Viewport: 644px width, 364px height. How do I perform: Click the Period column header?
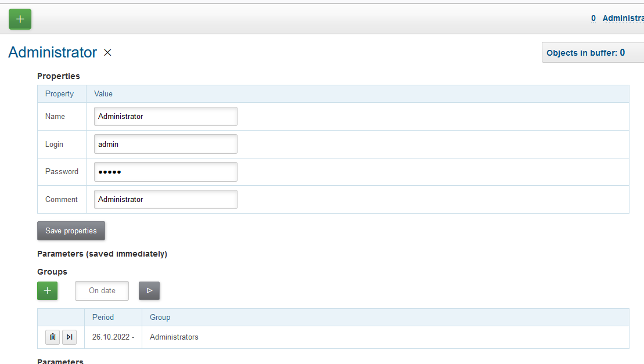pos(103,317)
